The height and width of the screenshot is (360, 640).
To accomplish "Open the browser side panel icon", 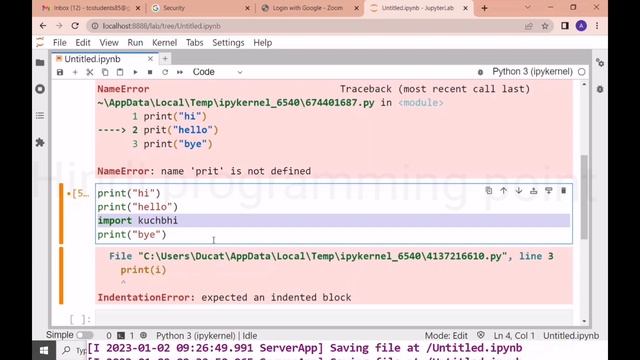I will 565,26.
